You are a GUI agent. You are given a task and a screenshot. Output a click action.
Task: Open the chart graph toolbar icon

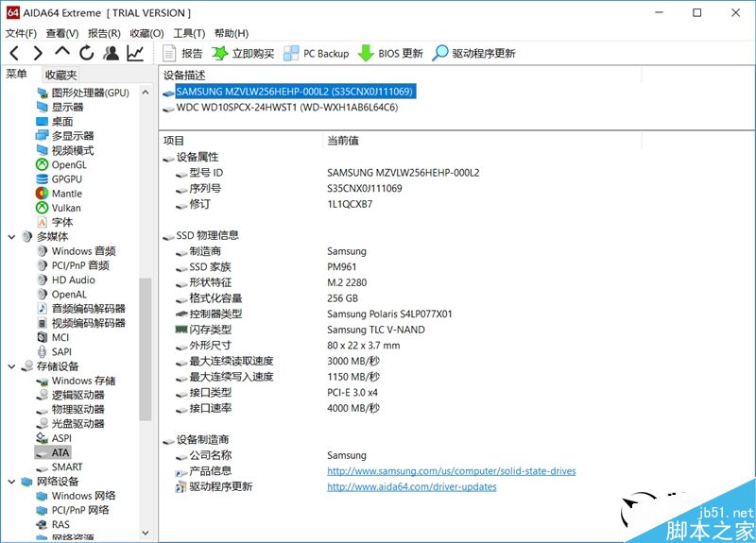point(135,53)
